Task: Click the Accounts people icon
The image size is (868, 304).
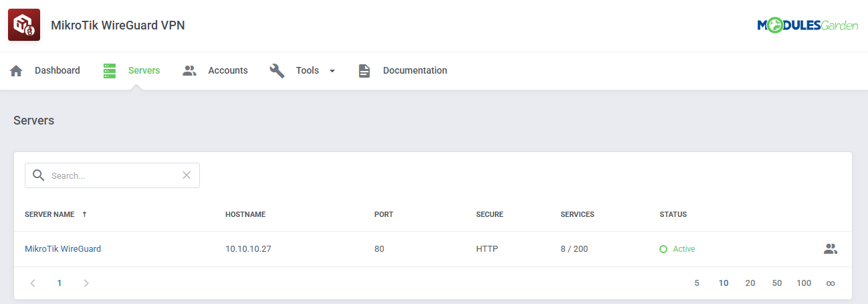Action: pyautogui.click(x=189, y=70)
